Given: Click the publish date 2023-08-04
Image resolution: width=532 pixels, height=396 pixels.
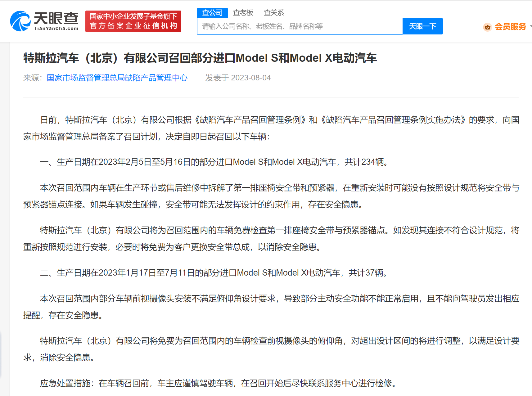Looking at the screenshot, I should pyautogui.click(x=251, y=78).
